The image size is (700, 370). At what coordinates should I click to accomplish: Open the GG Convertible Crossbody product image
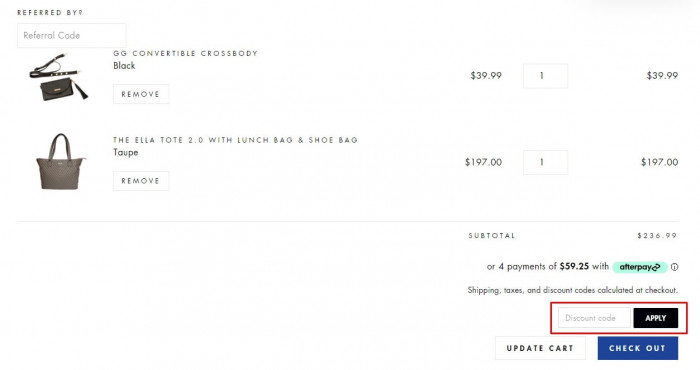click(x=58, y=78)
